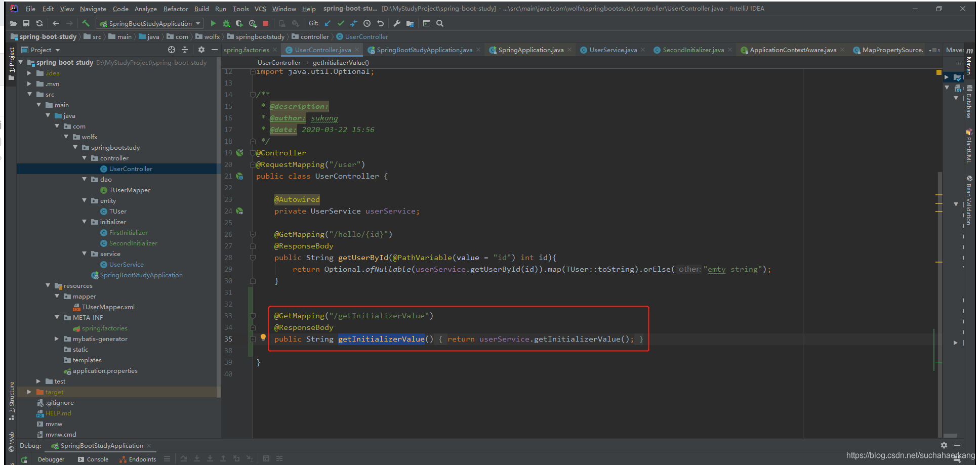Image resolution: width=980 pixels, height=465 pixels.
Task: Collapse the controller package node
Action: (x=85, y=158)
